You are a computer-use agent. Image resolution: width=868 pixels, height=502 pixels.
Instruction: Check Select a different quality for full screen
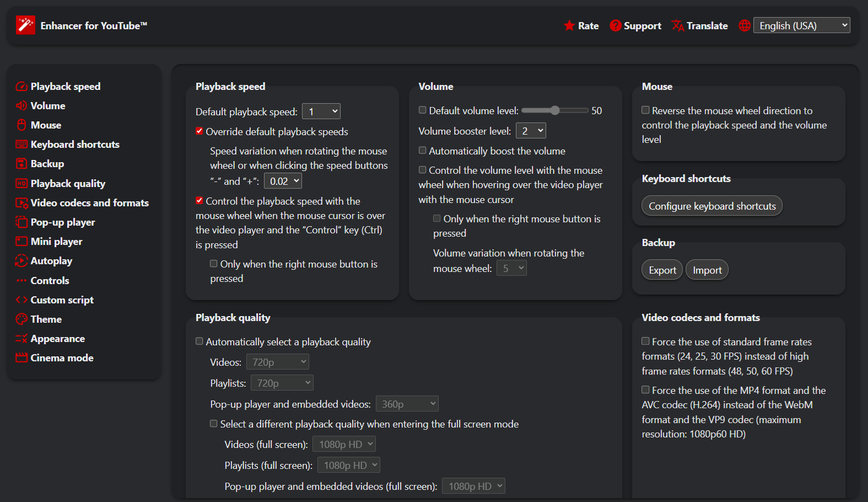tap(214, 424)
